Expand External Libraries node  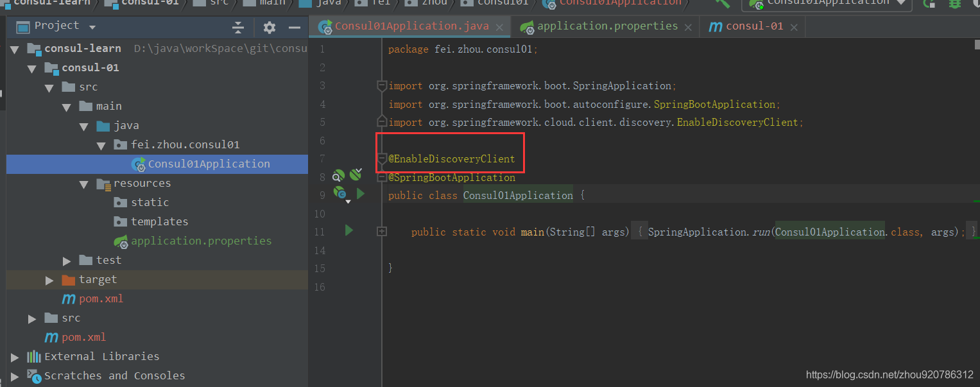tap(15, 357)
